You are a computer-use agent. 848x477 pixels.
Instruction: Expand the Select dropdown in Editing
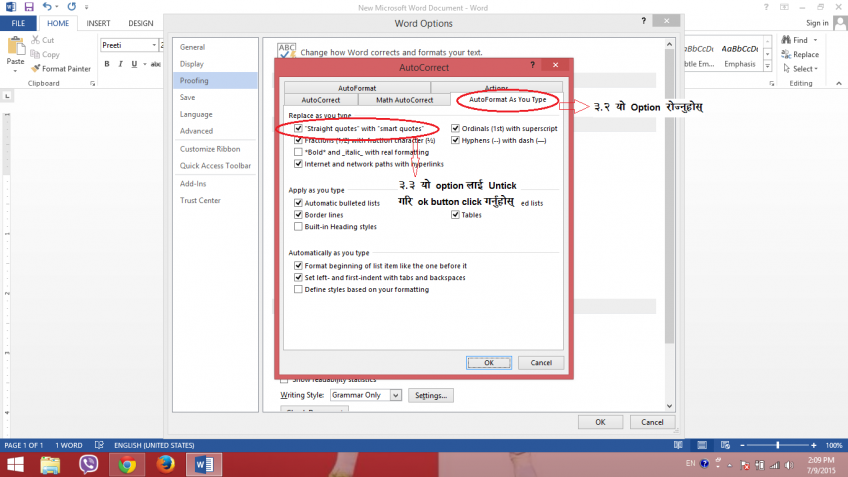[816, 69]
